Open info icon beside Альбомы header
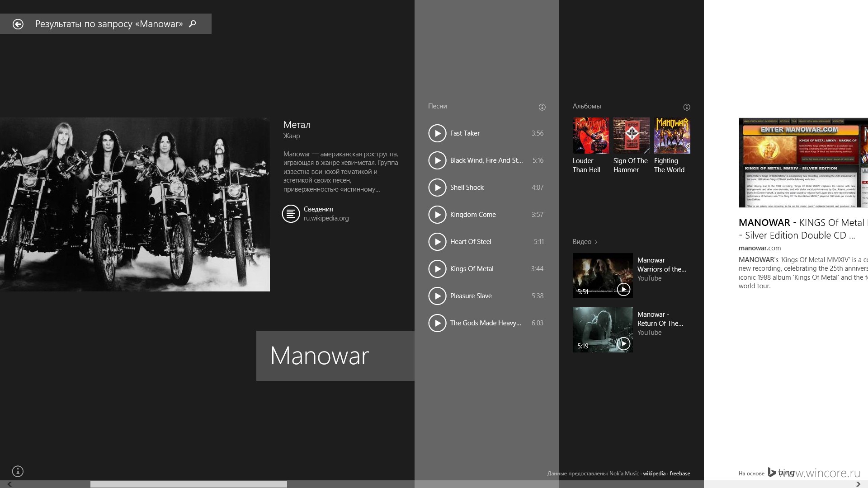The width and height of the screenshot is (868, 488). coord(687,107)
